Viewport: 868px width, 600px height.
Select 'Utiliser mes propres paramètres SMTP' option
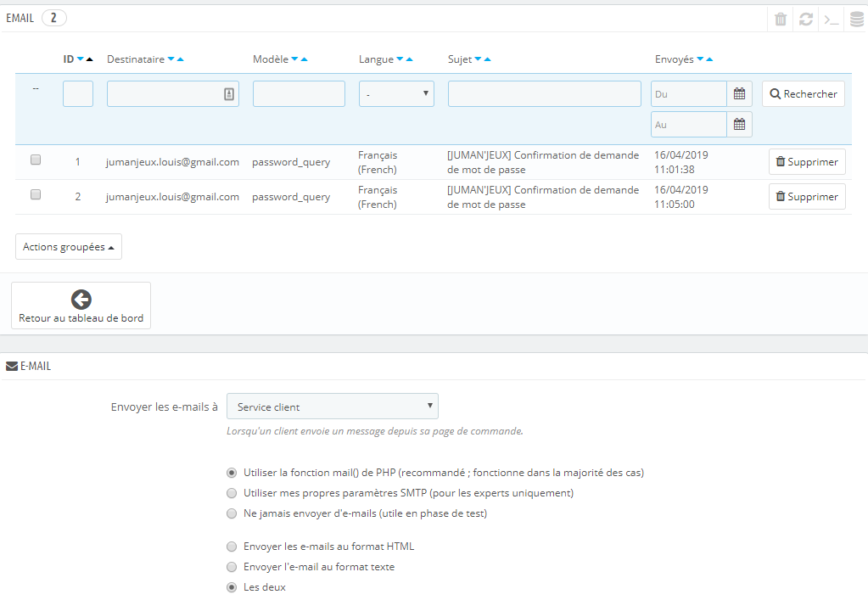[232, 492]
